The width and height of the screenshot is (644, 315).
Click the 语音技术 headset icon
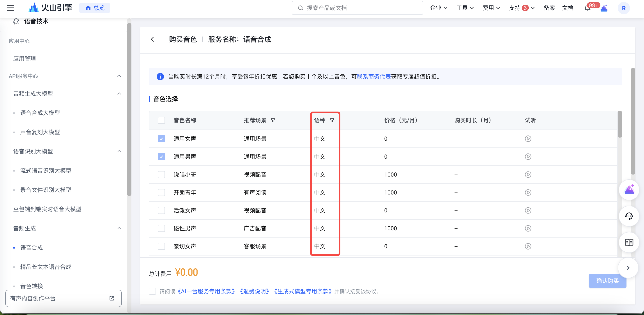[16, 21]
